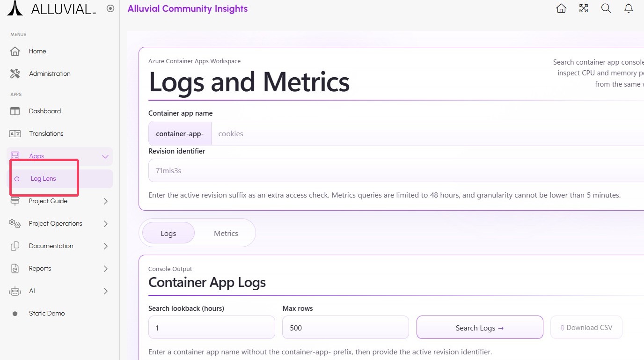Click the AI robot icon
This screenshot has width=644, height=360.
pos(15,291)
